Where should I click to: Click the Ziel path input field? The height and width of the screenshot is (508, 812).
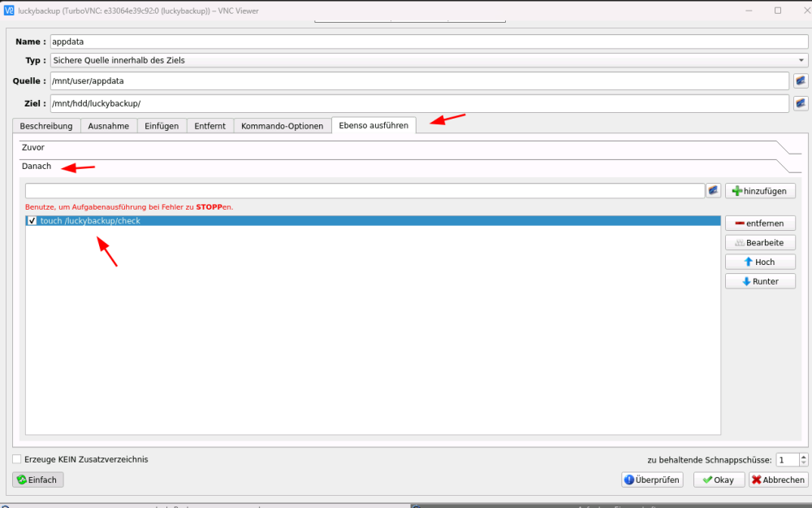point(420,103)
